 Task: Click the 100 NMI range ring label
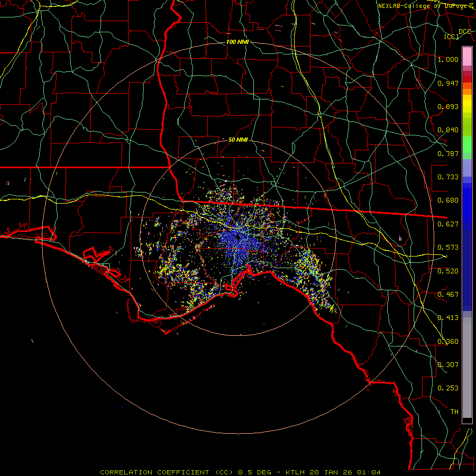click(x=237, y=42)
